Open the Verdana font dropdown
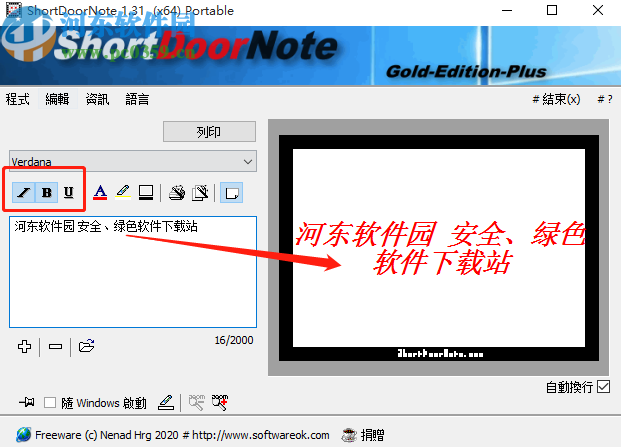 coord(133,161)
